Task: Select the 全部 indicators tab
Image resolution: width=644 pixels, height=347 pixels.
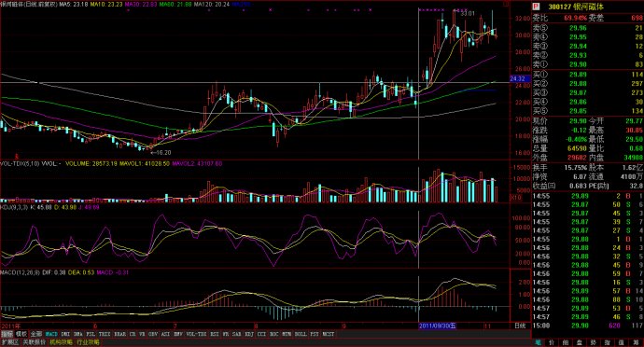Action: point(36,334)
